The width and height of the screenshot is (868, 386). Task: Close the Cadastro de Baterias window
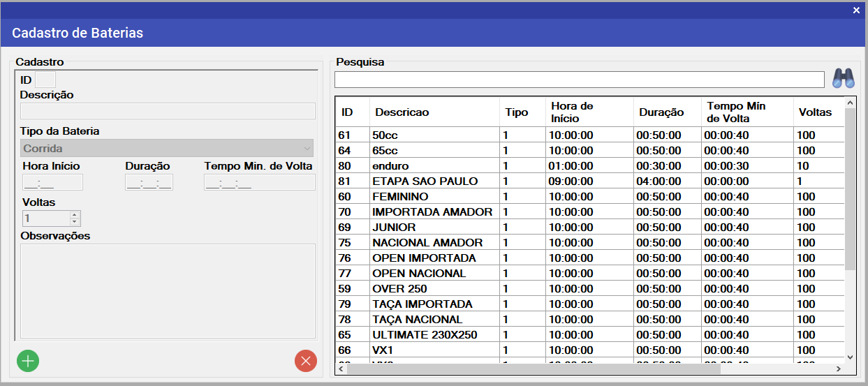(856, 10)
